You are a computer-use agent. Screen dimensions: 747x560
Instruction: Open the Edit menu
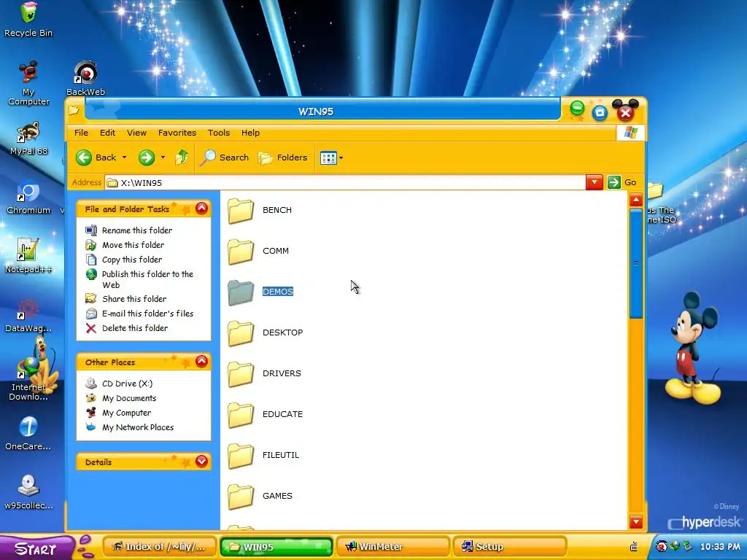coord(107,133)
